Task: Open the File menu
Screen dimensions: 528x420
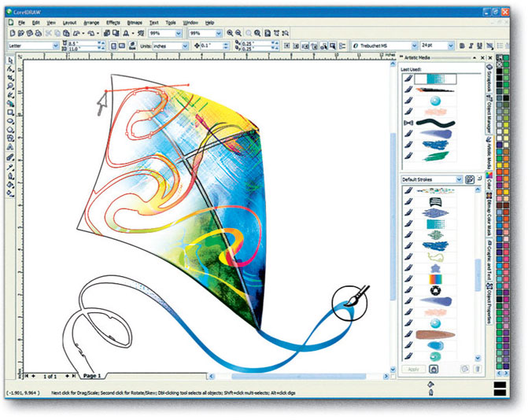Action: pyautogui.click(x=21, y=23)
